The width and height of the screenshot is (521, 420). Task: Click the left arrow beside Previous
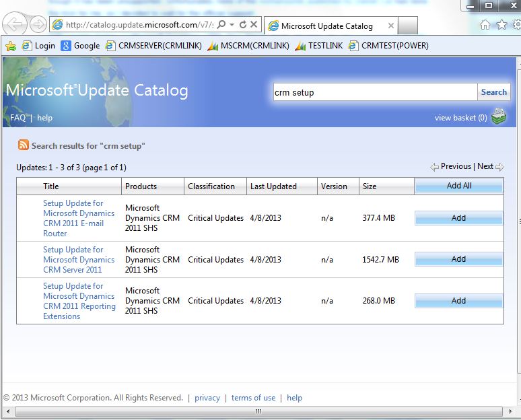434,167
